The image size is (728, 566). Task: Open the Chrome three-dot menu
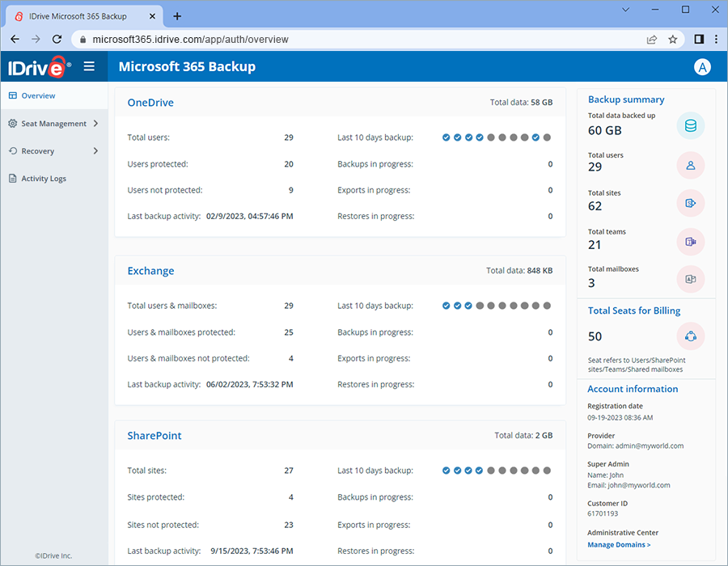[717, 40]
